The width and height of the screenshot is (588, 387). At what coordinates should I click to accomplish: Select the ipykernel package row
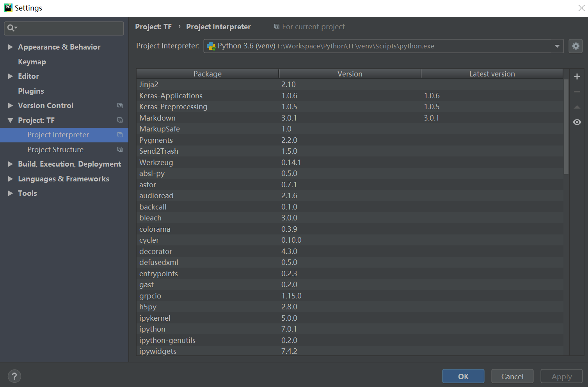pos(350,318)
